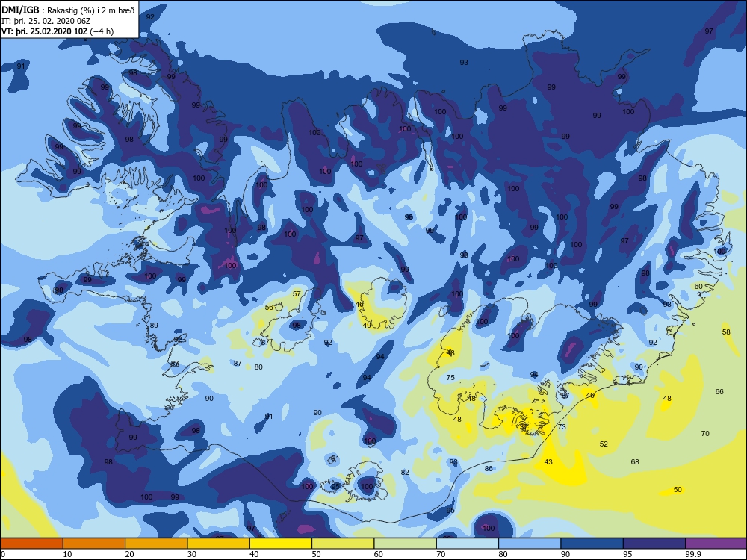Viewport: 747px width, 560px height.
Task: Click the 60–70 yellow-green legend swatch
Action: coord(406,544)
